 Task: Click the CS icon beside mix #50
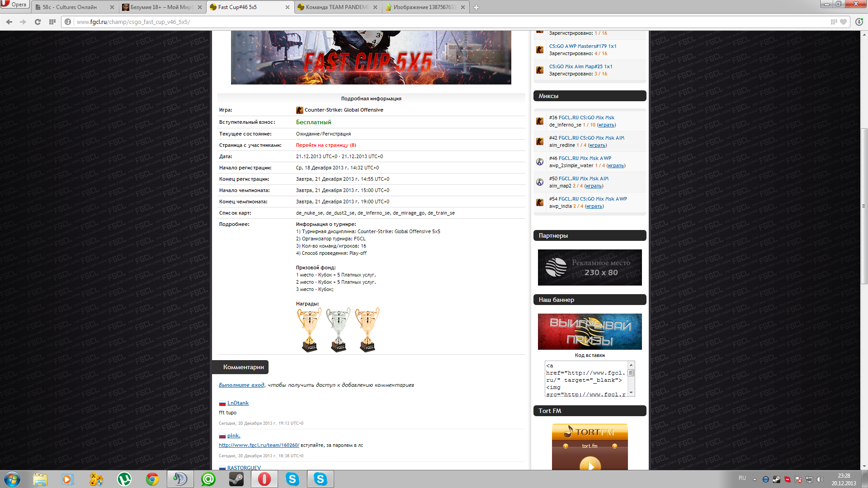click(540, 182)
